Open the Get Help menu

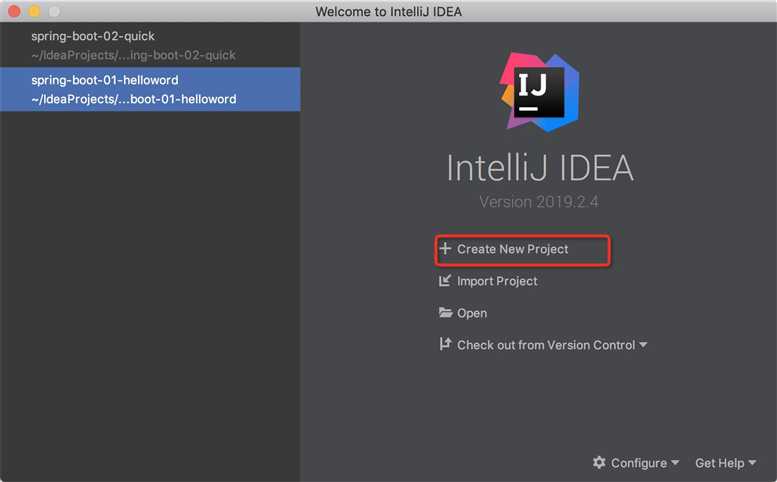(x=725, y=463)
